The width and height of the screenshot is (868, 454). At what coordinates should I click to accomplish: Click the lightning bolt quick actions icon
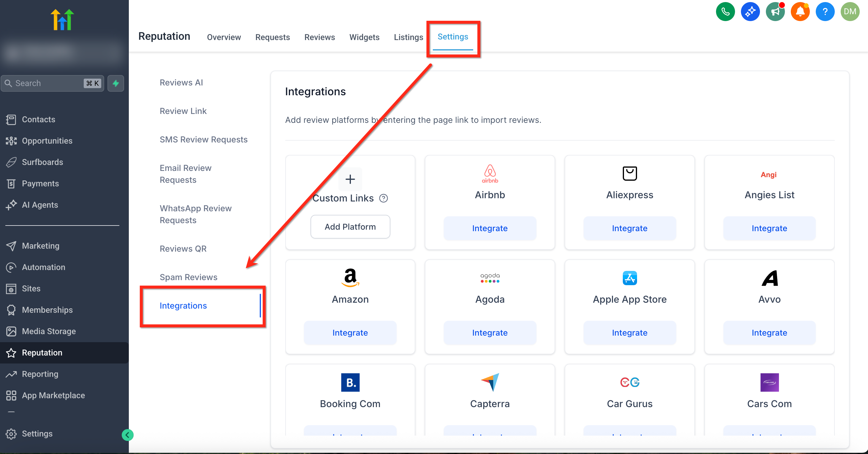coord(115,83)
